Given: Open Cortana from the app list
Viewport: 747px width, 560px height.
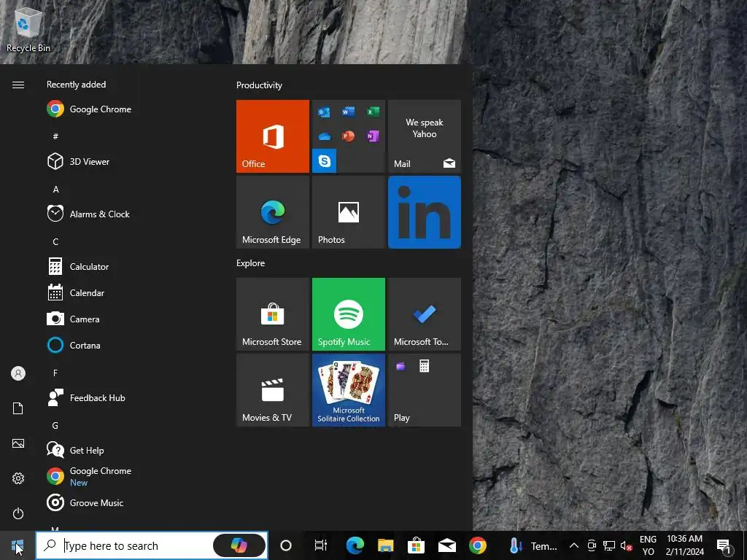Looking at the screenshot, I should tap(74, 345).
